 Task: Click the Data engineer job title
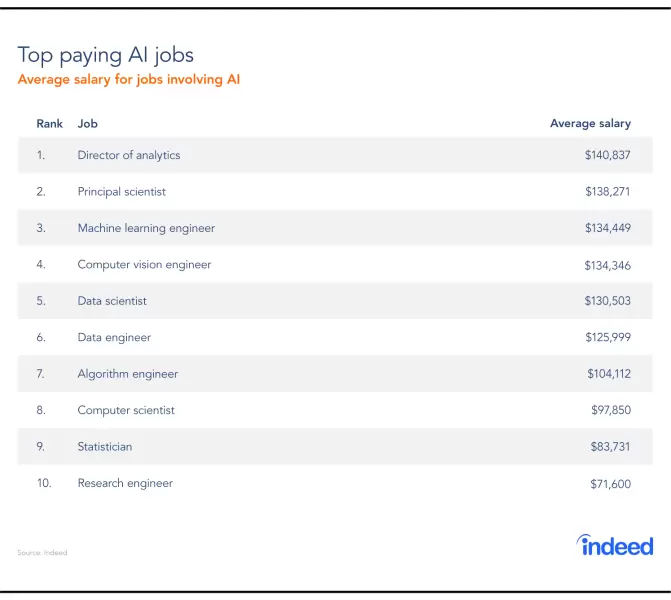[x=114, y=338]
